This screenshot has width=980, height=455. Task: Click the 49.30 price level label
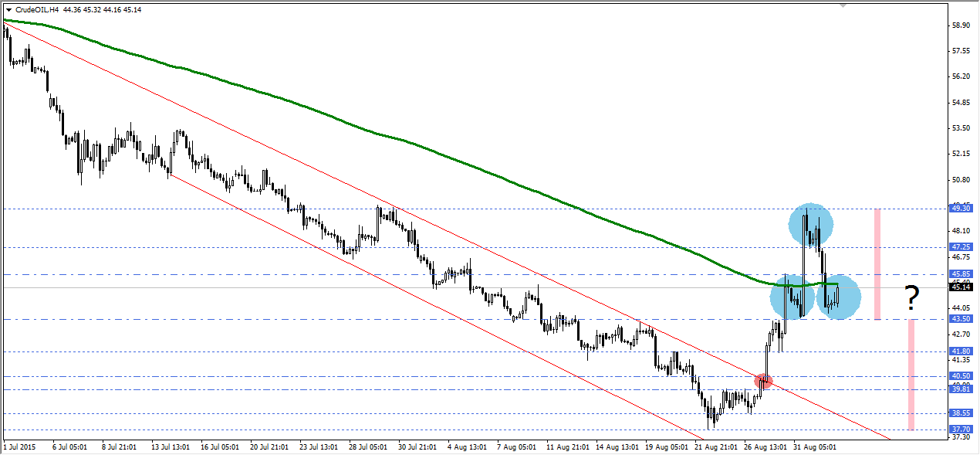(961, 209)
